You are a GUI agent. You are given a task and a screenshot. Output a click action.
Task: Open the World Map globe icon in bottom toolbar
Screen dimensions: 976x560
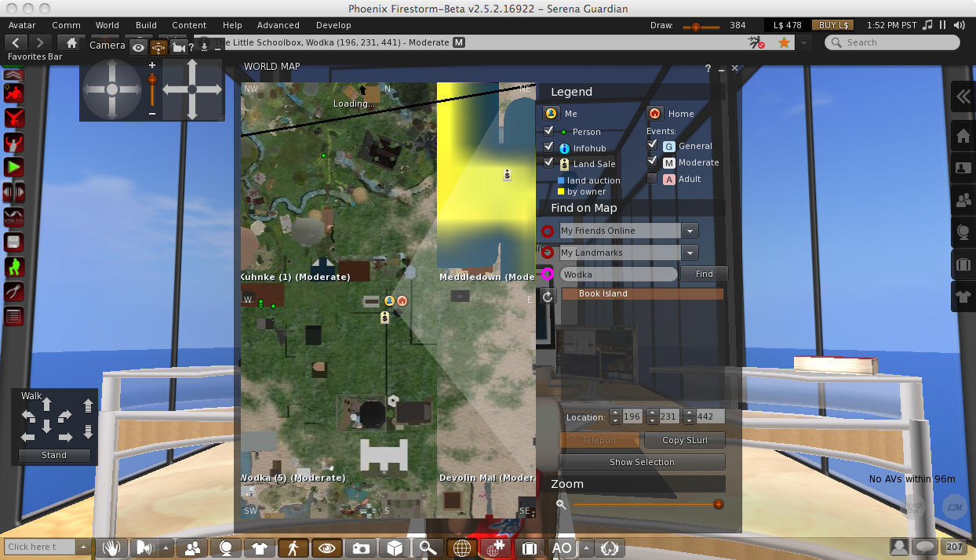point(461,548)
